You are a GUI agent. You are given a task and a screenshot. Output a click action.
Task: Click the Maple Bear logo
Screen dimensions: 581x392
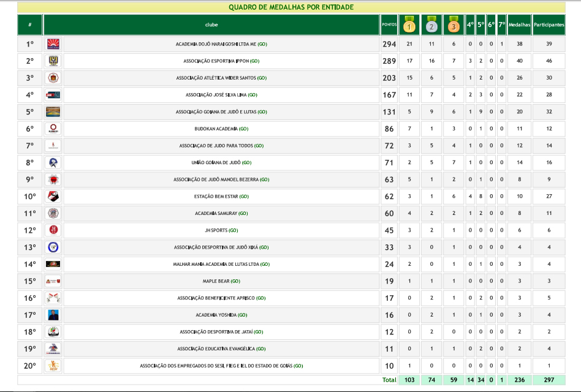(x=53, y=281)
